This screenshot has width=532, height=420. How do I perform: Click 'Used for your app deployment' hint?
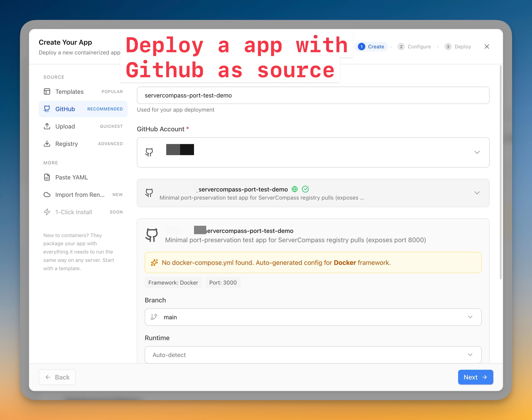pos(175,110)
